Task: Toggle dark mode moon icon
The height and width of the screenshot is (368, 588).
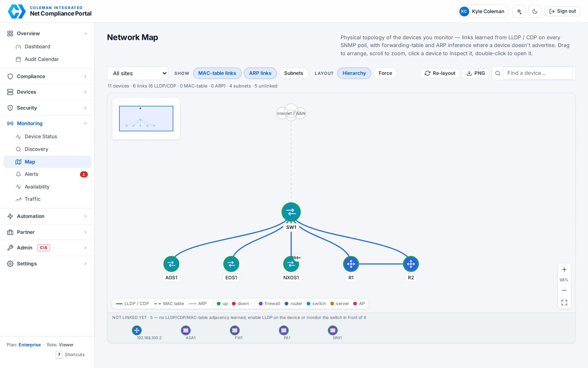Action: tap(535, 11)
